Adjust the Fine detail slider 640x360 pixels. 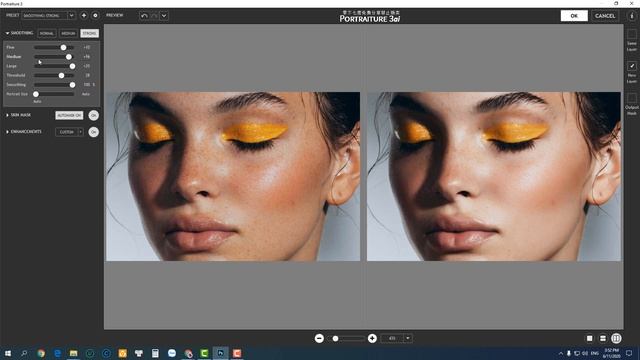(x=63, y=47)
